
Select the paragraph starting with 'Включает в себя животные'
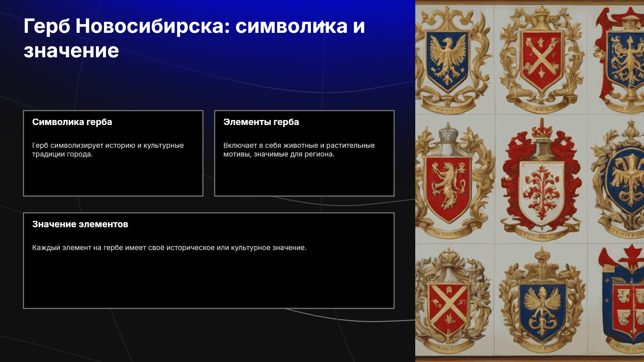(299, 150)
